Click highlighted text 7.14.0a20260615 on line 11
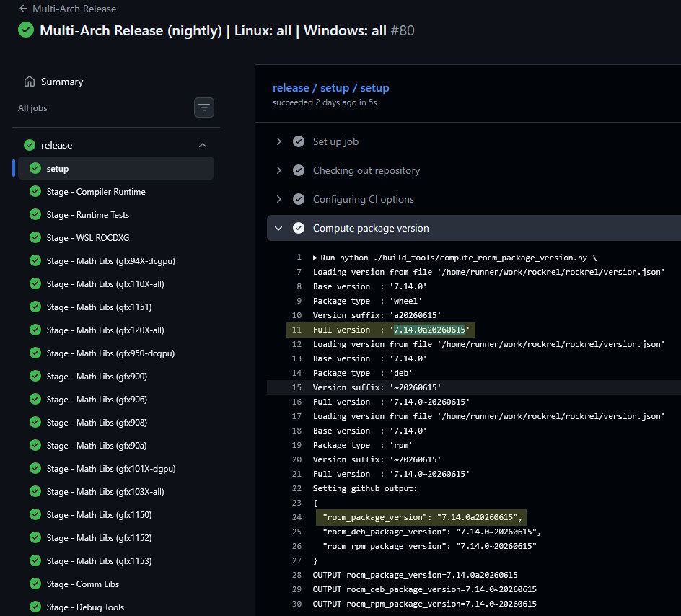The height and width of the screenshot is (616, 681). 429,330
